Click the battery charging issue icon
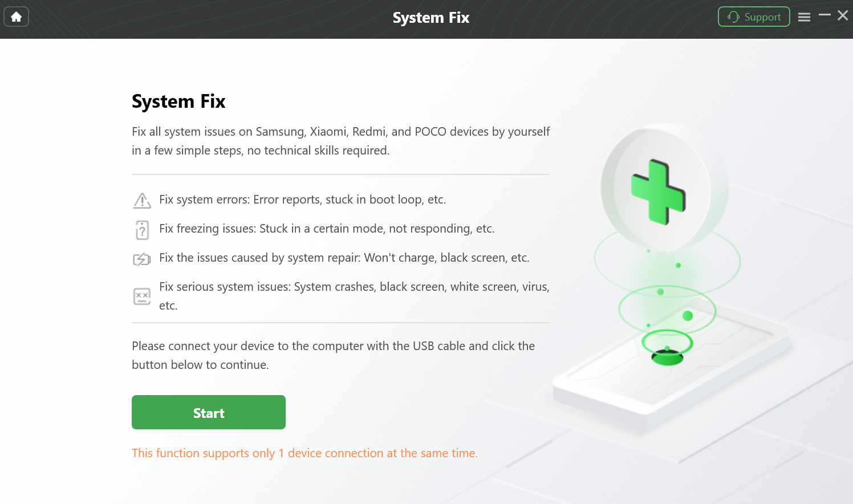853x504 pixels. [x=142, y=259]
